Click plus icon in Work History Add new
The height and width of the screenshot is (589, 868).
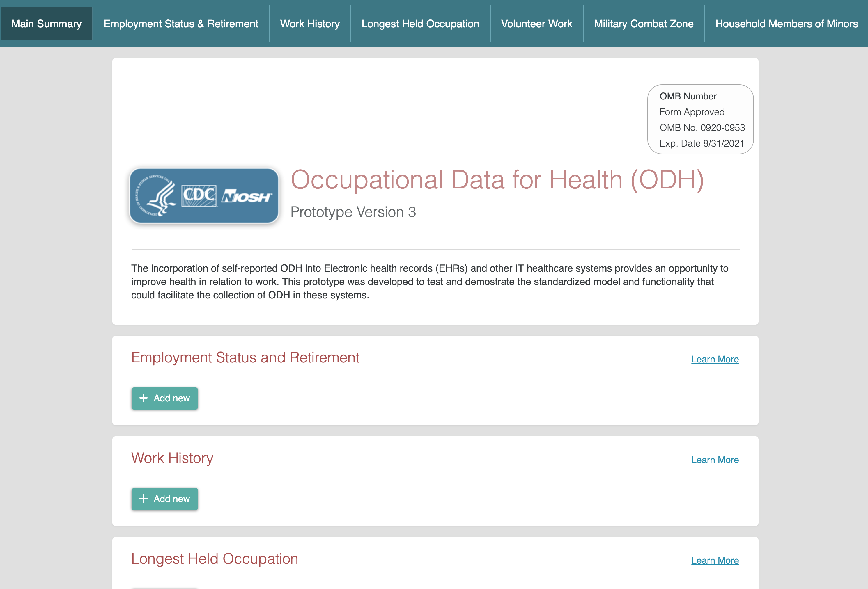point(144,499)
